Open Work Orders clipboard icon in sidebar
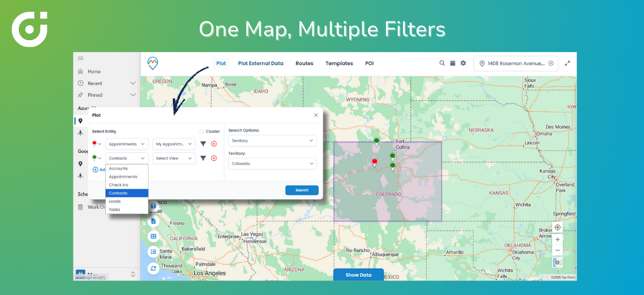 tap(80, 207)
